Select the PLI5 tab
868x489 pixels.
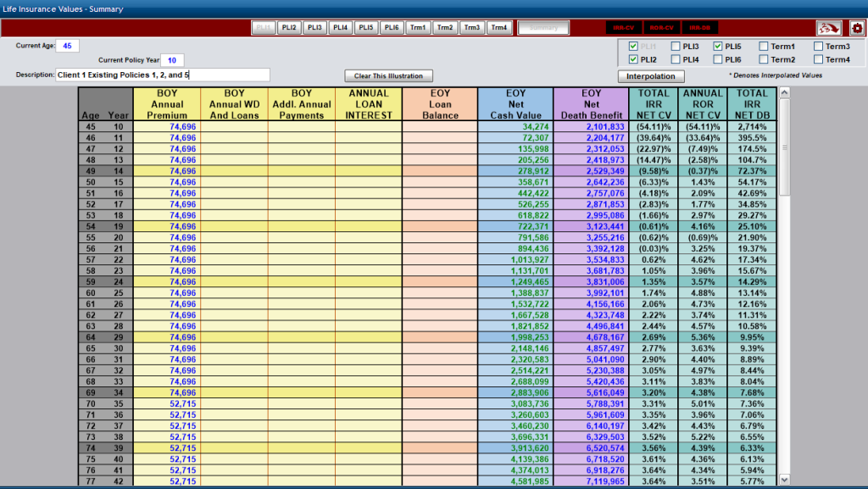[366, 28]
